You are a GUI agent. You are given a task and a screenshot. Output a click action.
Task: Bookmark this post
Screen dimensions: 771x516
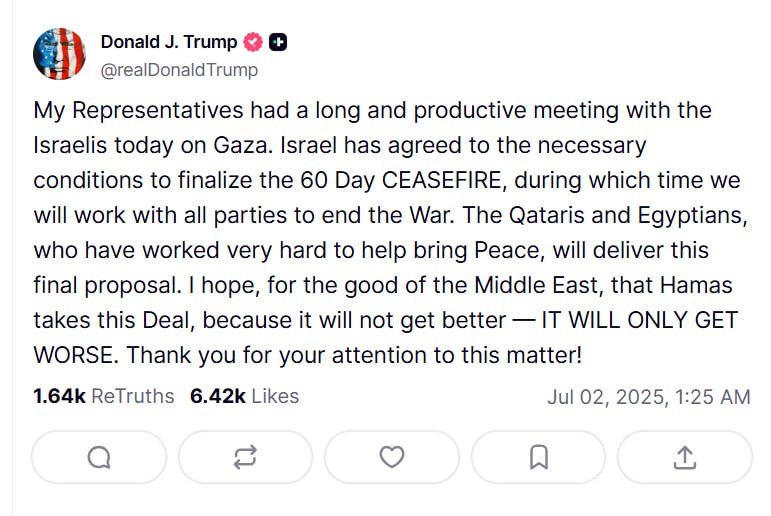pyautogui.click(x=538, y=457)
